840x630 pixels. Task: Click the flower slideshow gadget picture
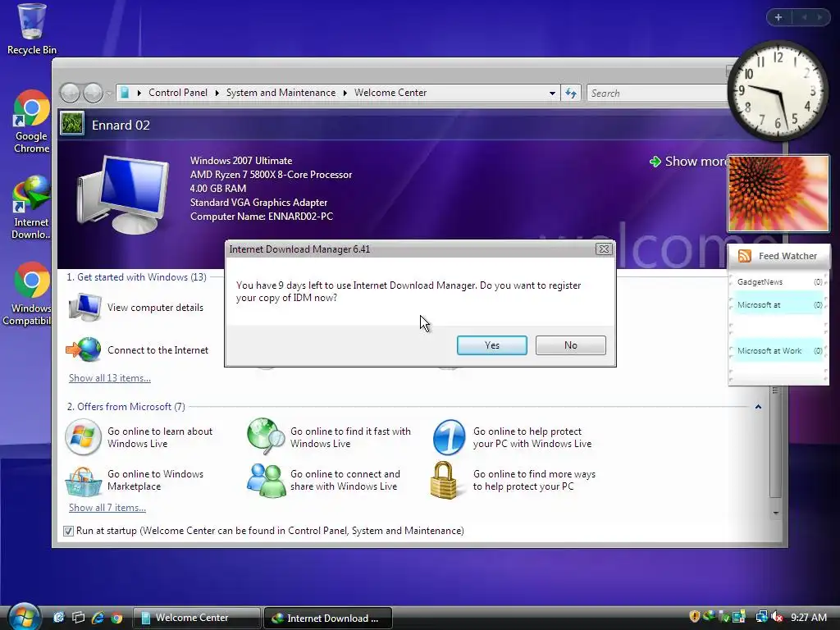click(778, 194)
